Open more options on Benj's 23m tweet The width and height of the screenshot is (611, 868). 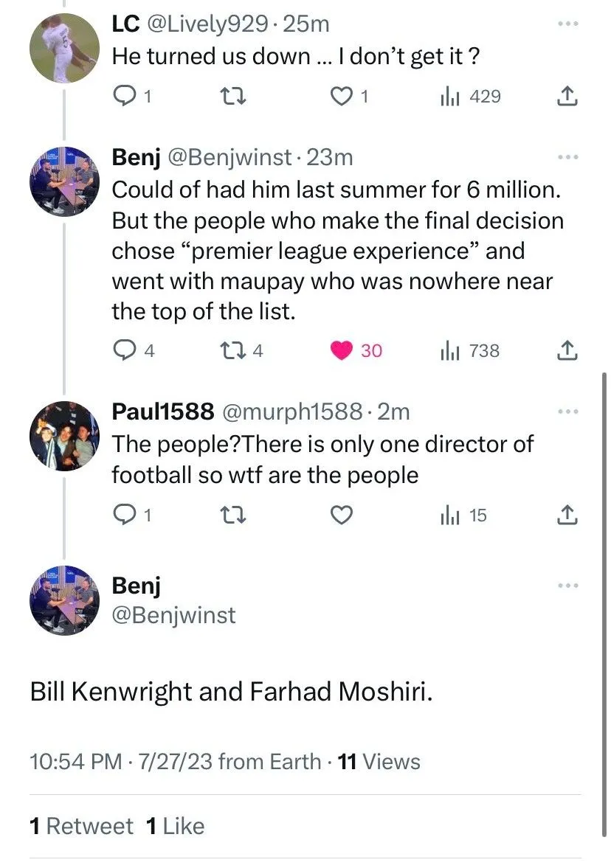tap(567, 158)
